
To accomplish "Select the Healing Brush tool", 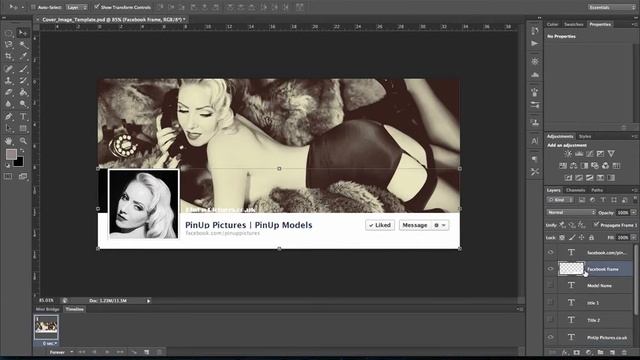I will point(9,69).
